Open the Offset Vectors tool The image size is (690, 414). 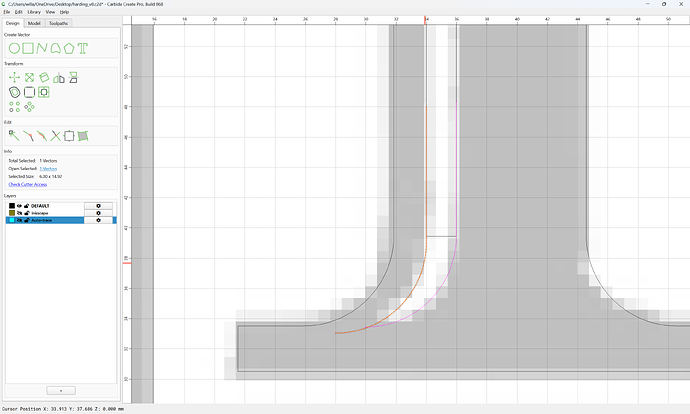[x=15, y=92]
